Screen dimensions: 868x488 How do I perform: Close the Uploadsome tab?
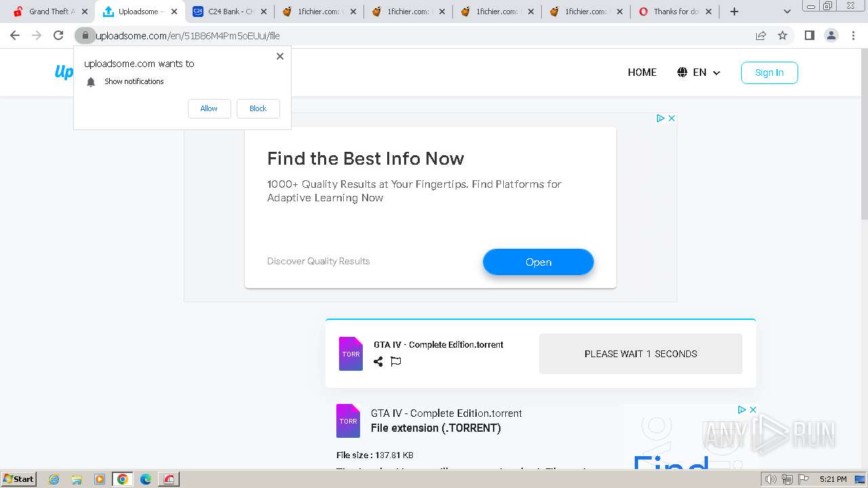(174, 12)
